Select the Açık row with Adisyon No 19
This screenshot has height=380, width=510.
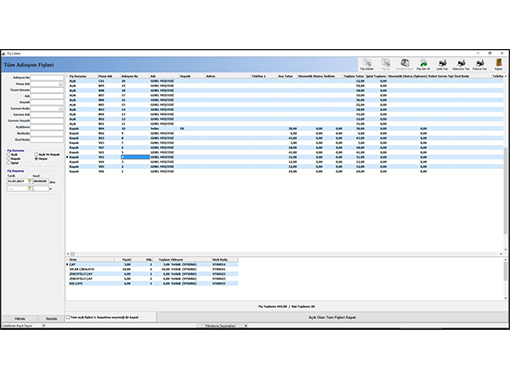coord(285,86)
